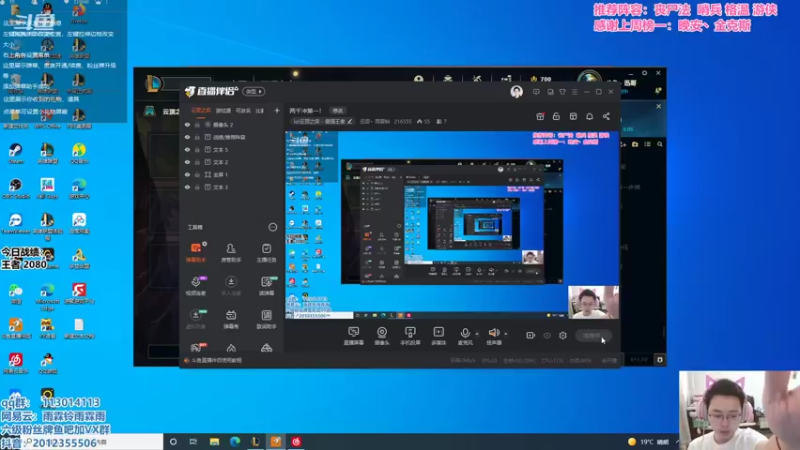Screen dimensions: 800x450
Task: Toggle lock on 摄像头 2 layer
Action: click(197, 124)
